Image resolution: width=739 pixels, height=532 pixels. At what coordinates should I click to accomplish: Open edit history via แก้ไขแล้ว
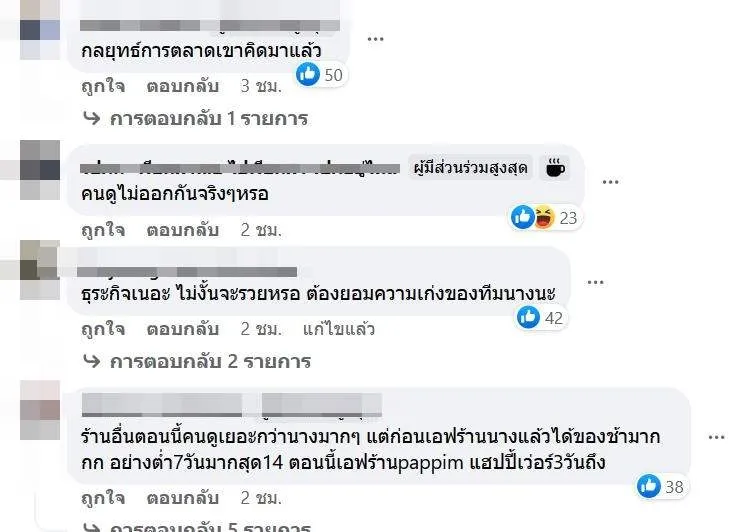click(x=339, y=329)
